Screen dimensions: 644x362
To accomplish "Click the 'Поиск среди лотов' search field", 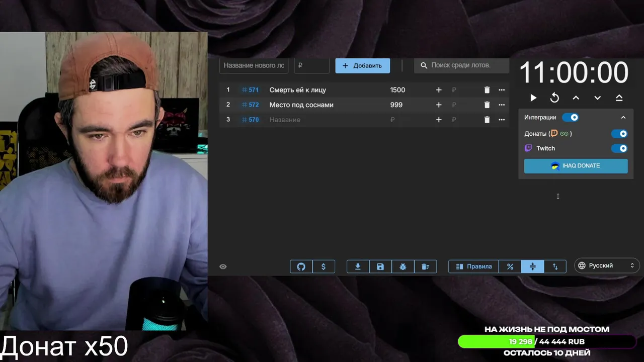I will pyautogui.click(x=462, y=65).
